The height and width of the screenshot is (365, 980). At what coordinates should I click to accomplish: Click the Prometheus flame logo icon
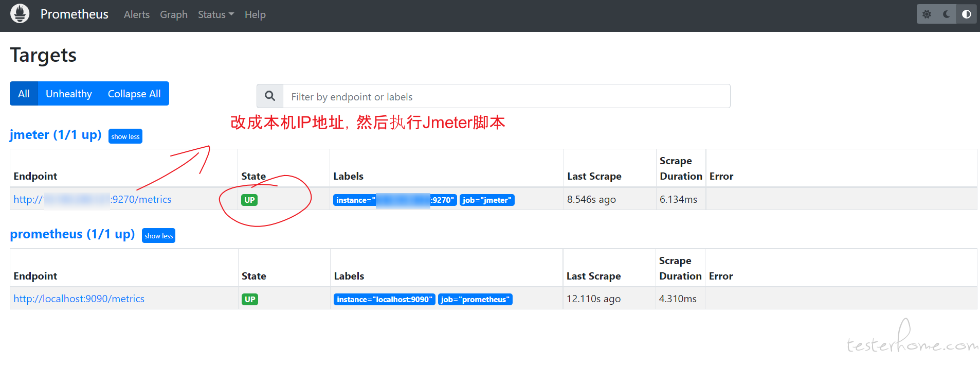(20, 14)
